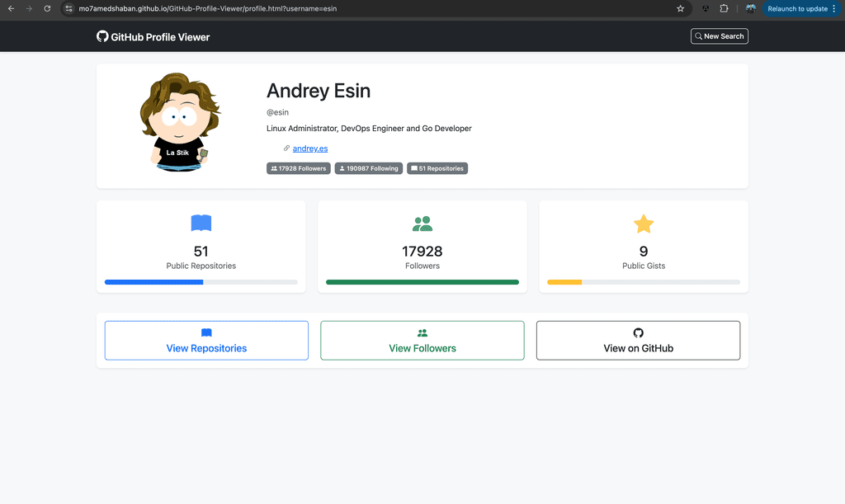Click the 51 Repositories badge
Image resolution: width=845 pixels, height=504 pixels.
click(x=437, y=168)
